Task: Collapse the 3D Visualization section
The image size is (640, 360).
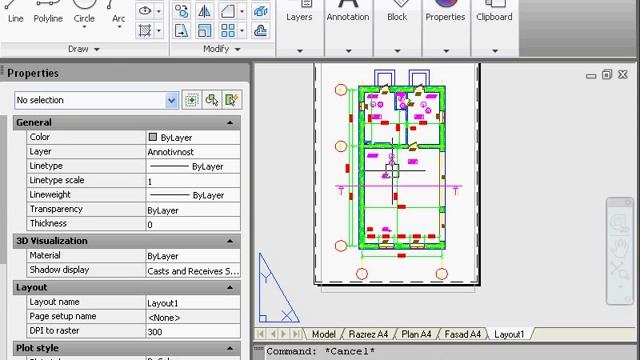Action: (230, 241)
